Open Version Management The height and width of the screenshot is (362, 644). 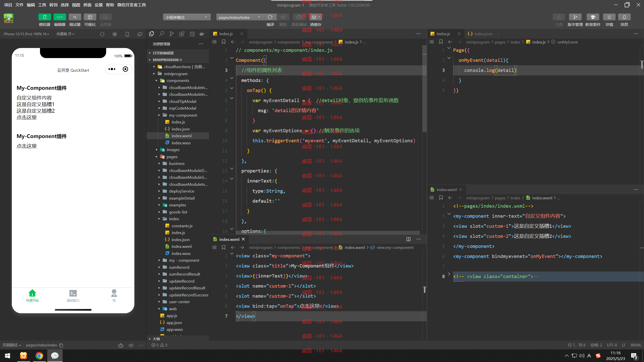[x=575, y=17]
